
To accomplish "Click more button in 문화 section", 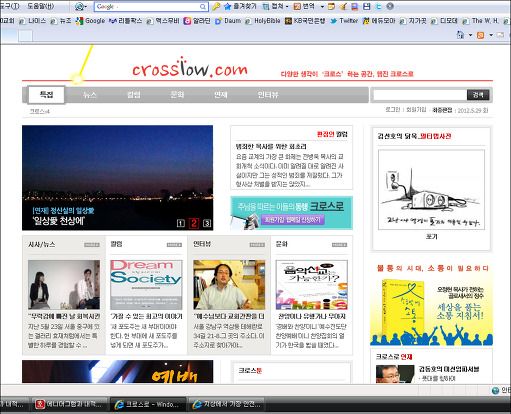I will click(340, 245).
